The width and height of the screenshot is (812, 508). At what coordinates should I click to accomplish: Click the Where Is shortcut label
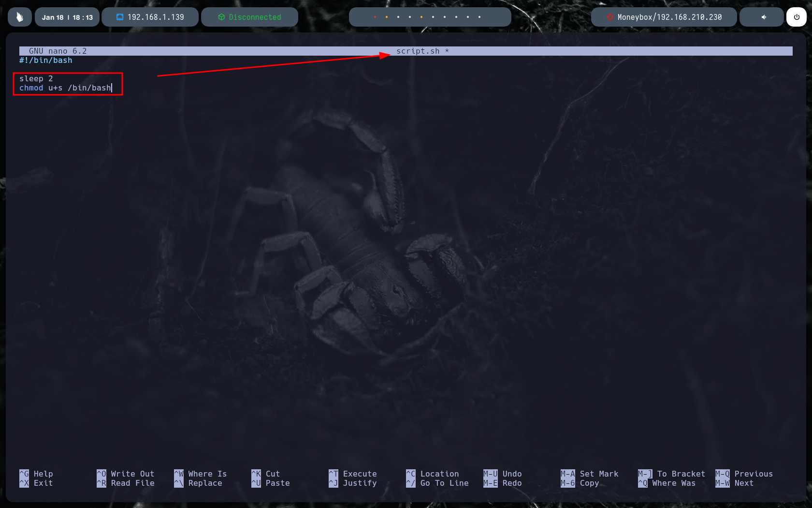tap(207, 474)
